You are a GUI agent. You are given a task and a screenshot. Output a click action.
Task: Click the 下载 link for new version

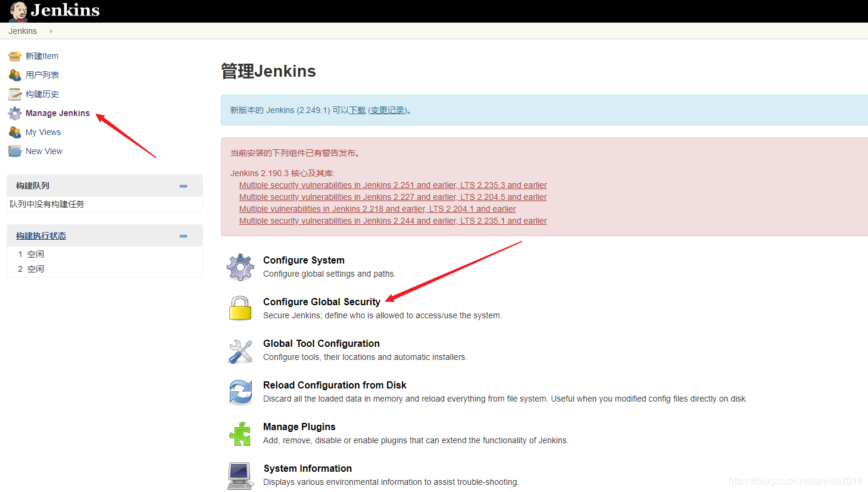(357, 110)
